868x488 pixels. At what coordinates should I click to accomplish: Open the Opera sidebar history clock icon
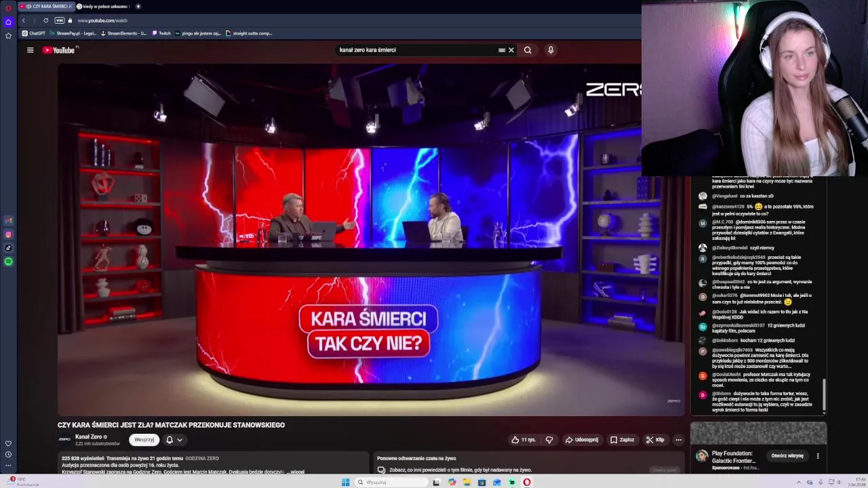[8, 454]
